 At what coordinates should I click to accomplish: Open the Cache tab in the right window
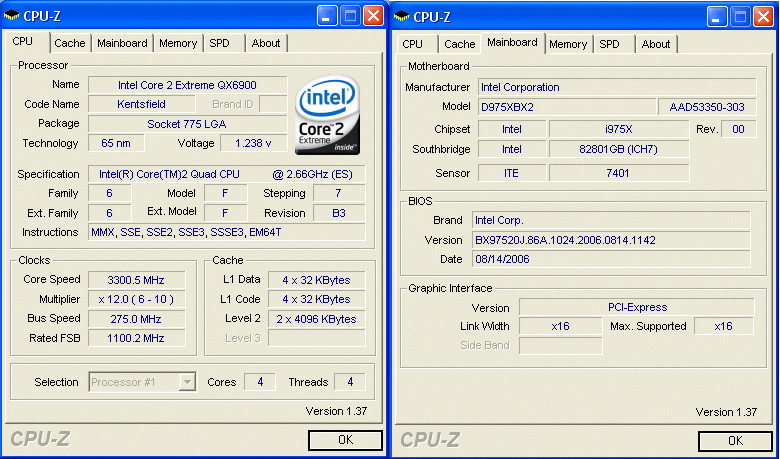pyautogui.click(x=460, y=44)
